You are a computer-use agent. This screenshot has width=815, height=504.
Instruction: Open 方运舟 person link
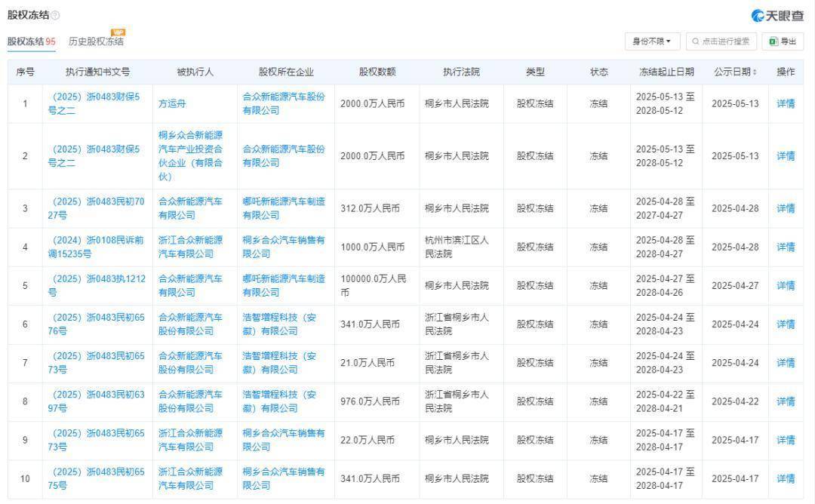pos(172,104)
